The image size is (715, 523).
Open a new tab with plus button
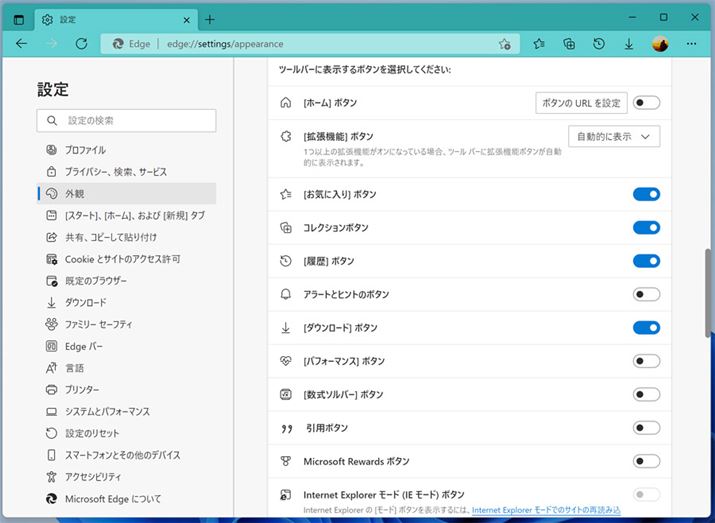coord(209,19)
